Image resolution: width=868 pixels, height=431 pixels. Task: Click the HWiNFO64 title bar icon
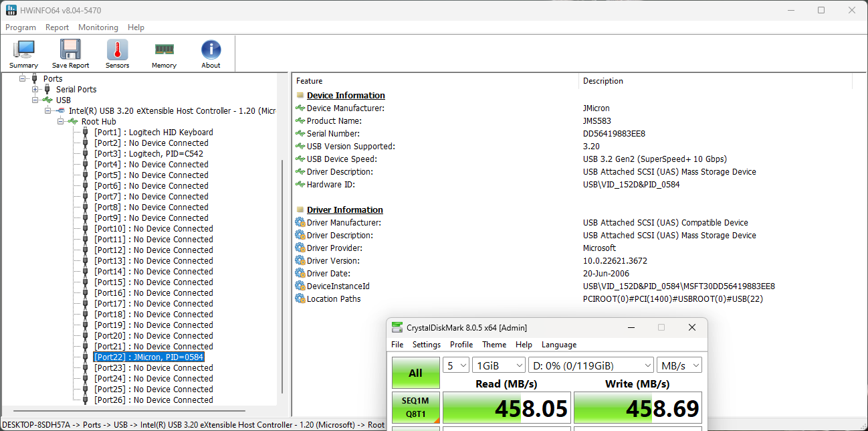pyautogui.click(x=11, y=10)
